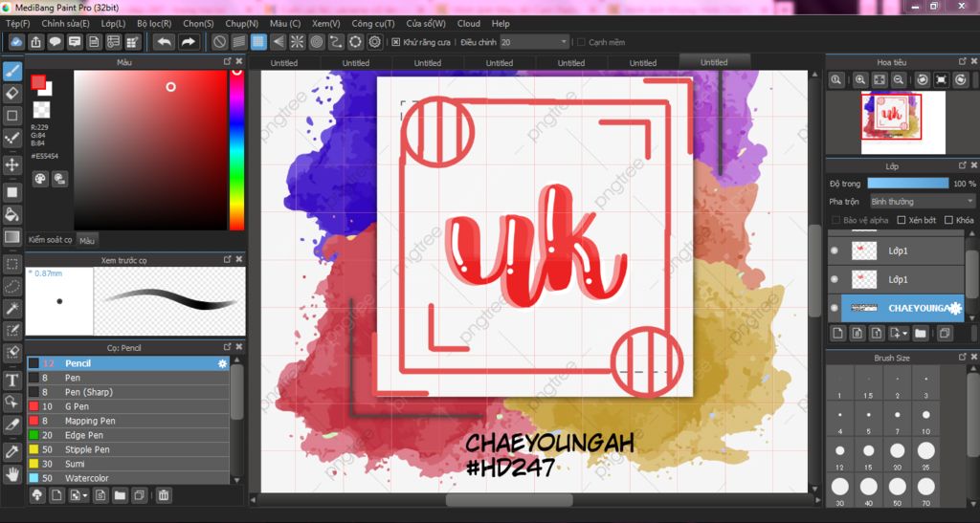The height and width of the screenshot is (523, 980).
Task: Open the Pha trộn blend mode dropdown
Action: tap(922, 202)
